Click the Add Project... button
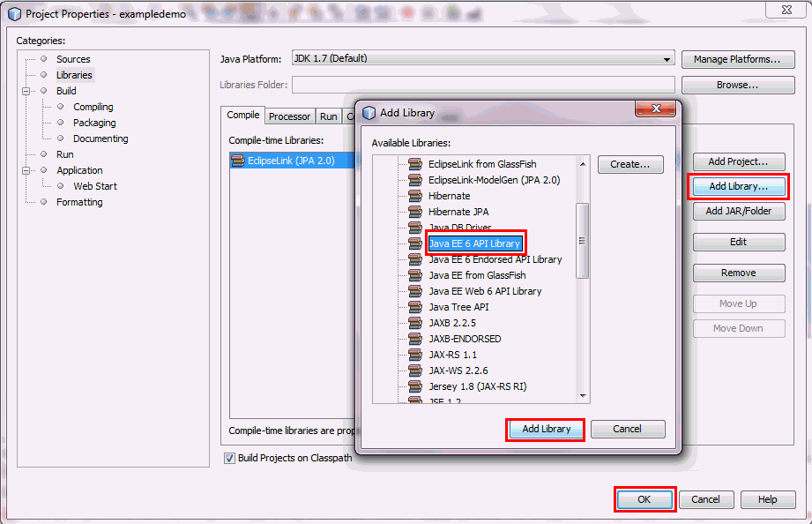This screenshot has height=524, width=812. tap(739, 161)
